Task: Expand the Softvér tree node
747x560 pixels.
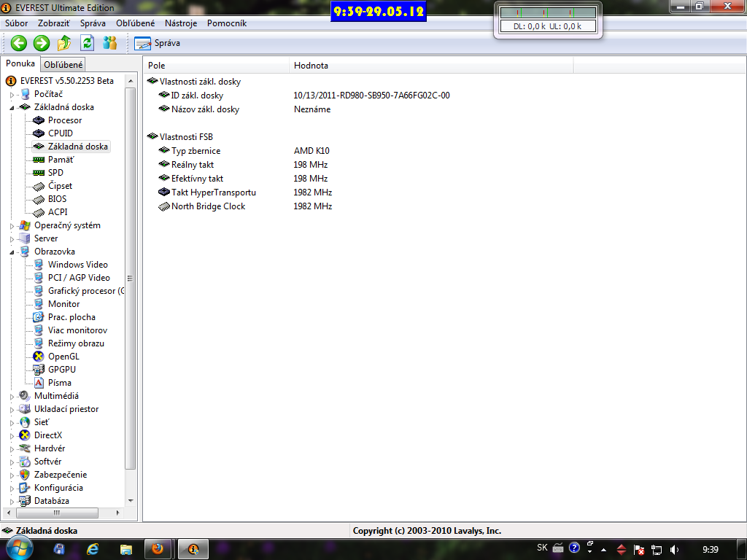Action: click(x=12, y=462)
